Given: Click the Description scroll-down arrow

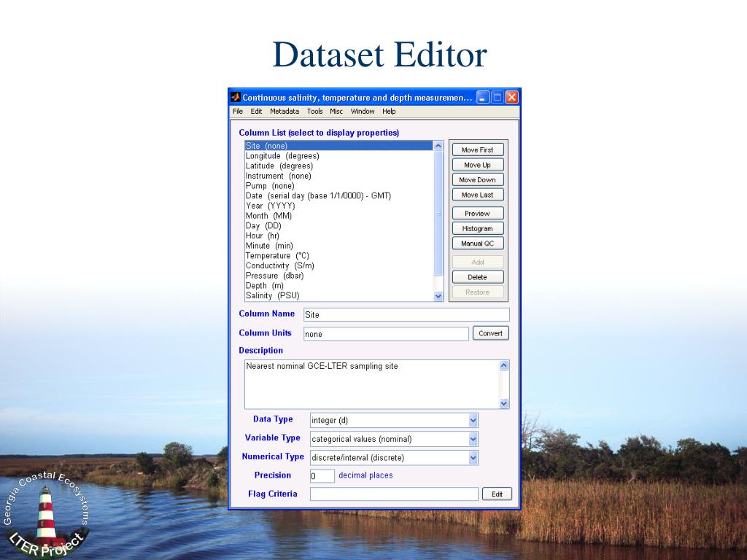Looking at the screenshot, I should tap(504, 403).
